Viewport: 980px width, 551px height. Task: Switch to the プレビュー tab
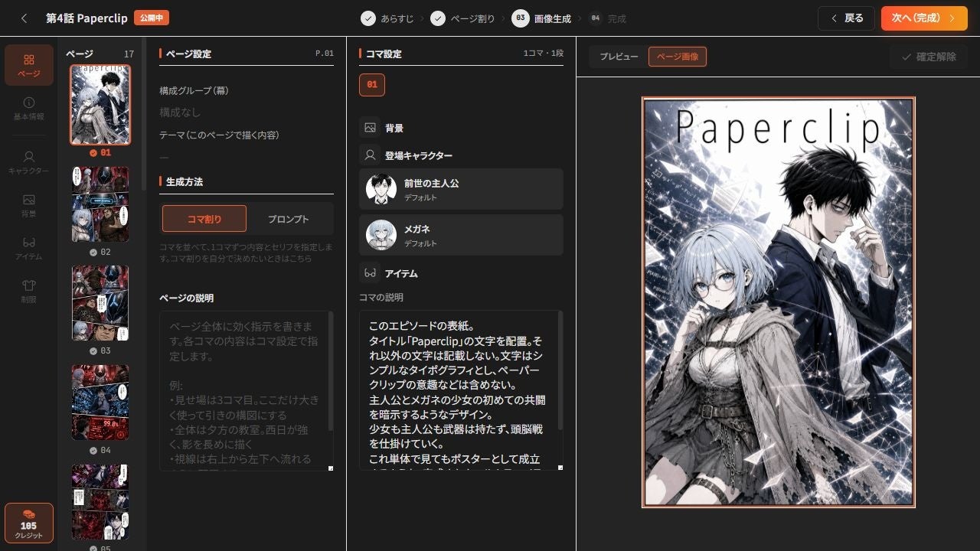pyautogui.click(x=619, y=57)
